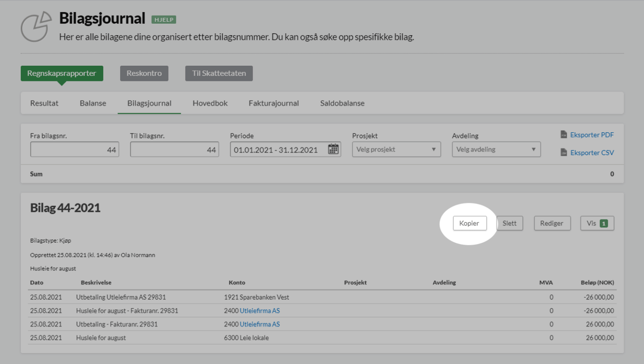The height and width of the screenshot is (364, 644).
Task: Switch to the Resultat tab
Action: pyautogui.click(x=44, y=103)
